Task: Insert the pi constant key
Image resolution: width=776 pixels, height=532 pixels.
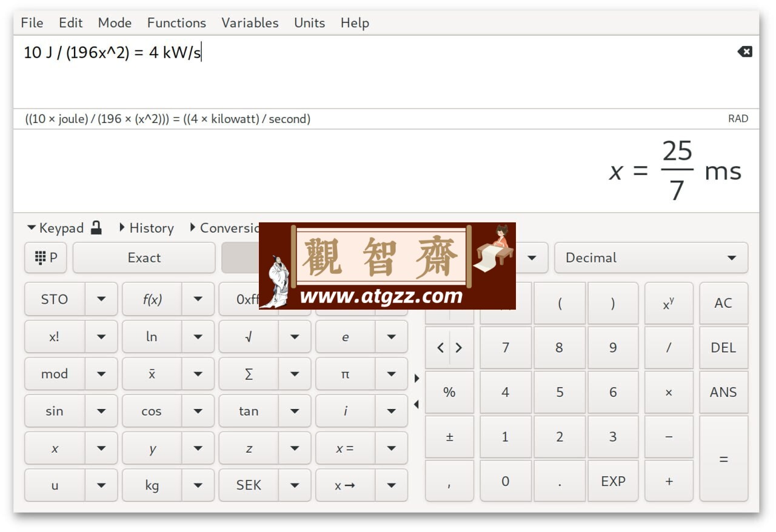Action: coord(346,374)
